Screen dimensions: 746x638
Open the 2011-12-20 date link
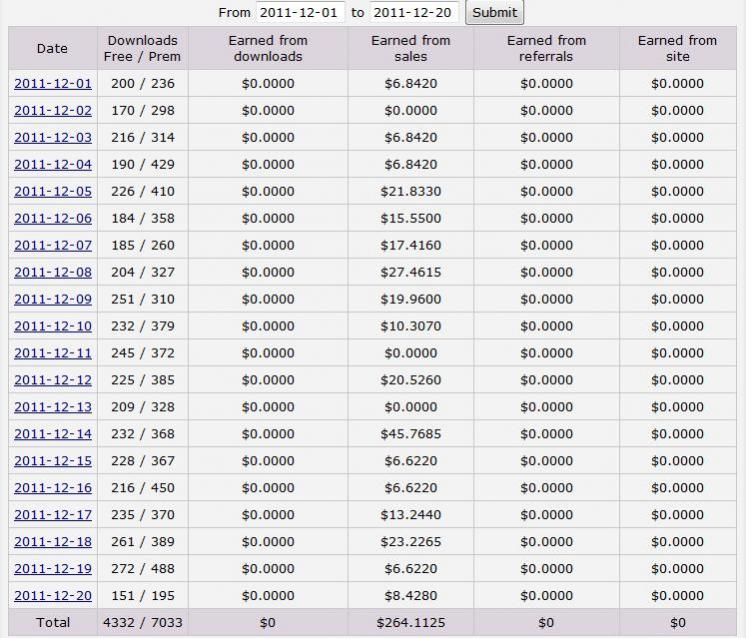coord(53,595)
